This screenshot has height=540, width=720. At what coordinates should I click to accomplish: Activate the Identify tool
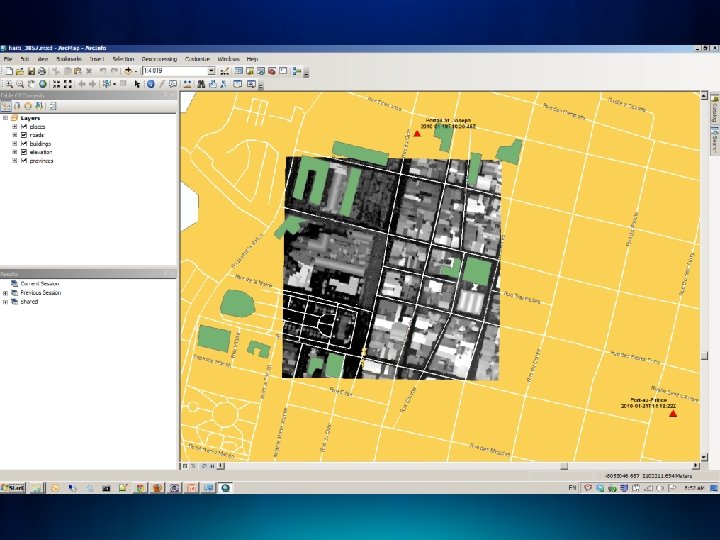pos(150,84)
